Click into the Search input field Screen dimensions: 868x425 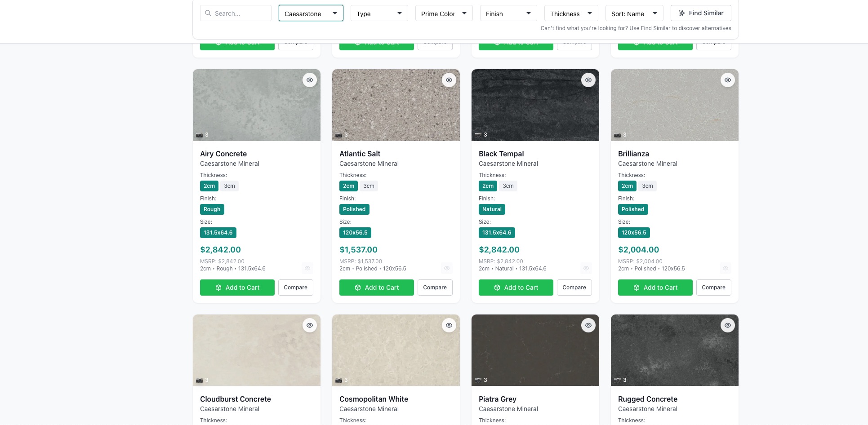(236, 13)
